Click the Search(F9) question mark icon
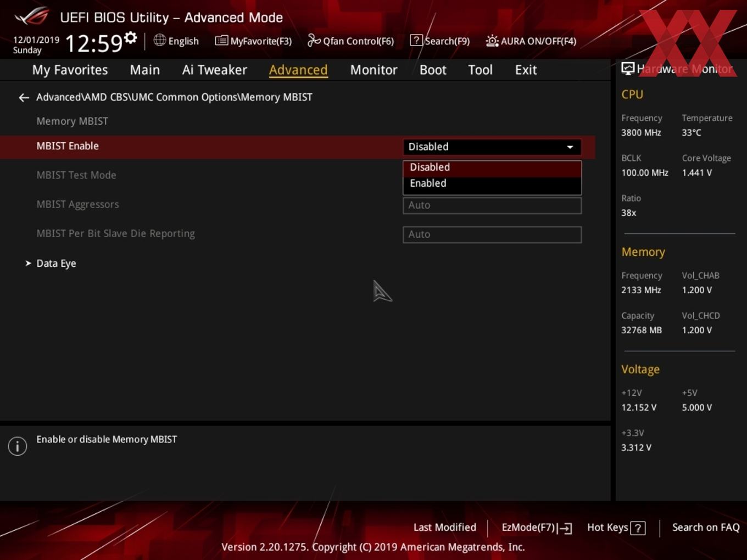The height and width of the screenshot is (560, 747). [416, 40]
